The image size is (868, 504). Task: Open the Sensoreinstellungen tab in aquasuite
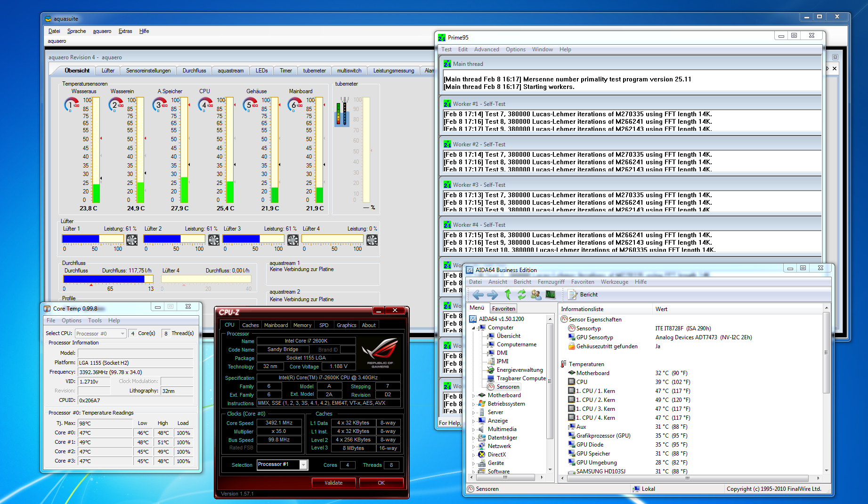[x=148, y=71]
